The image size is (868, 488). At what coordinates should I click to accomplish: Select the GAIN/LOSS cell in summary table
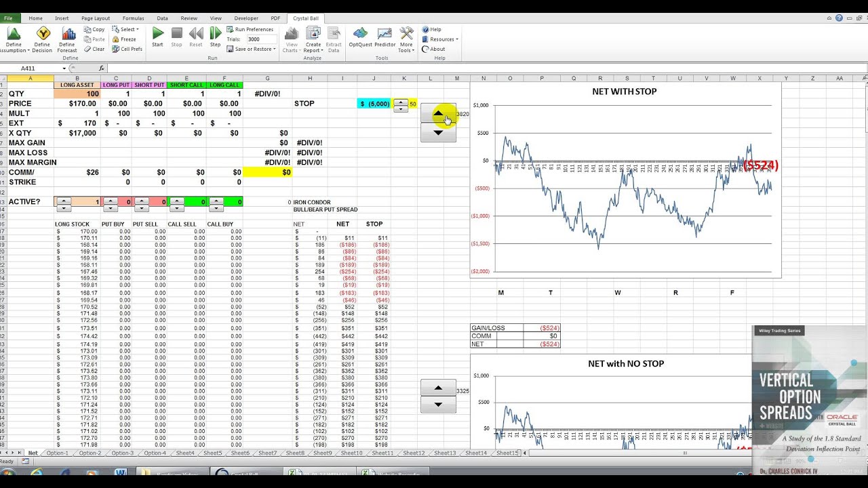click(x=497, y=327)
